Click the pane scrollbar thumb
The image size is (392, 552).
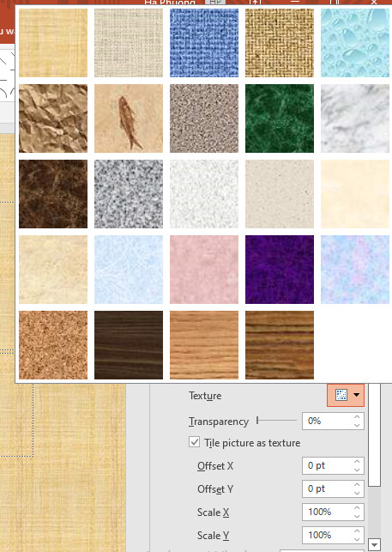374,435
